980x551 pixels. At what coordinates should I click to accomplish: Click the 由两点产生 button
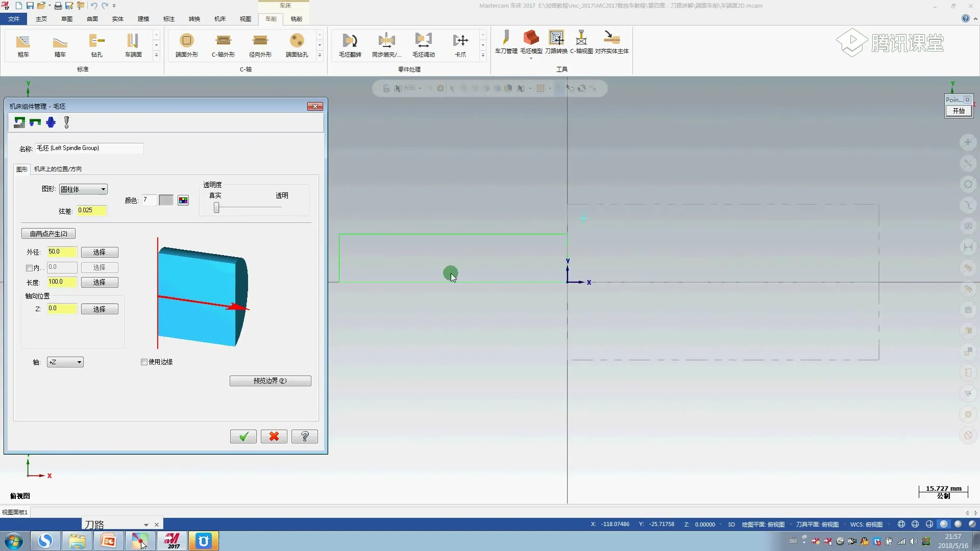click(48, 234)
